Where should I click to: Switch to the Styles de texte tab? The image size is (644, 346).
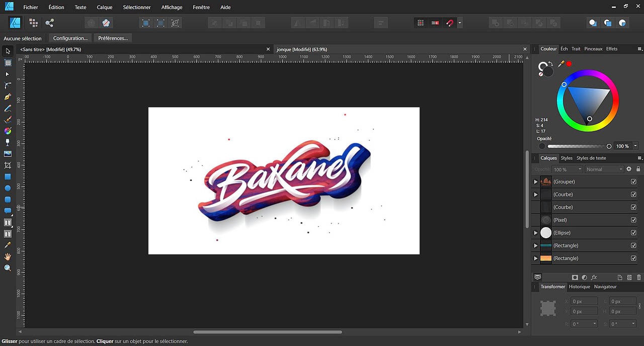point(591,158)
